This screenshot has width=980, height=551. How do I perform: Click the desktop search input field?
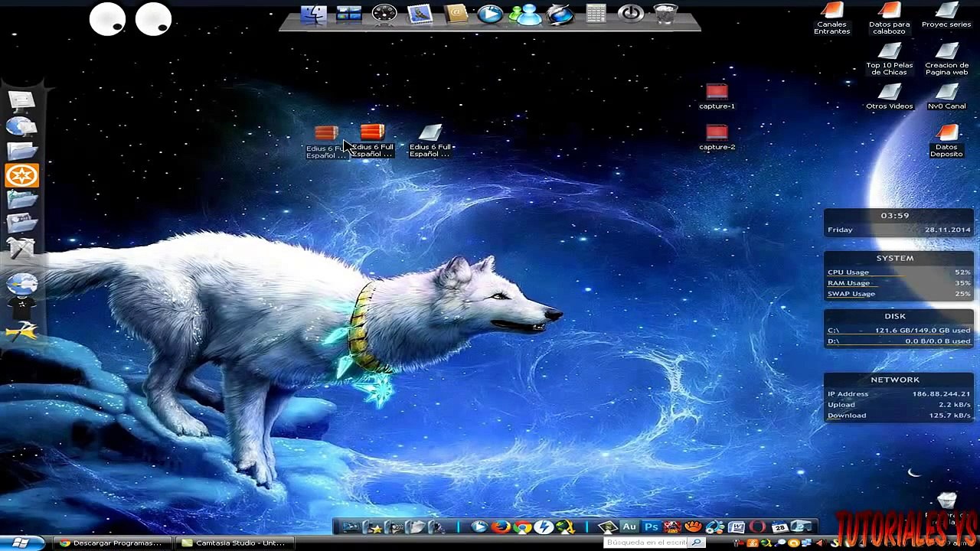point(646,543)
